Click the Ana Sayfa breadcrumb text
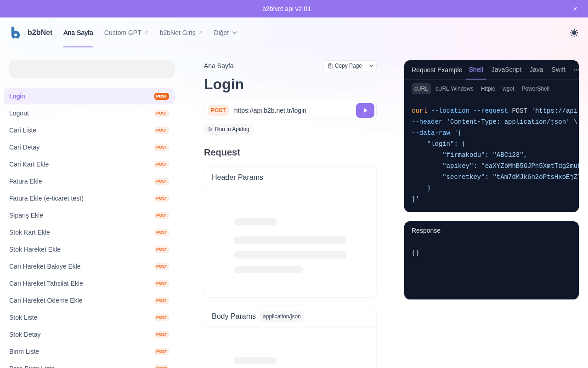The height and width of the screenshot is (368, 588). tap(219, 66)
